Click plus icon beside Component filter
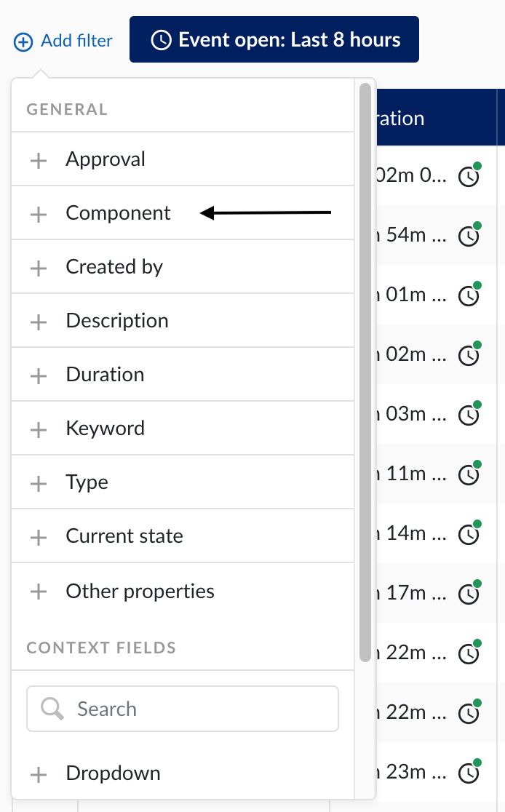Screen dimensions: 505x812 pyautogui.click(x=39, y=214)
